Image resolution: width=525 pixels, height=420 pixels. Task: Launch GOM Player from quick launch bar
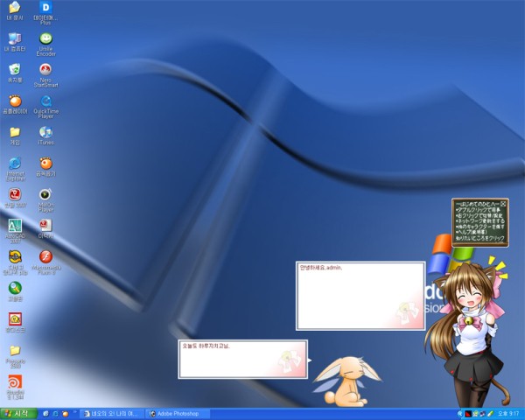pyautogui.click(x=66, y=414)
